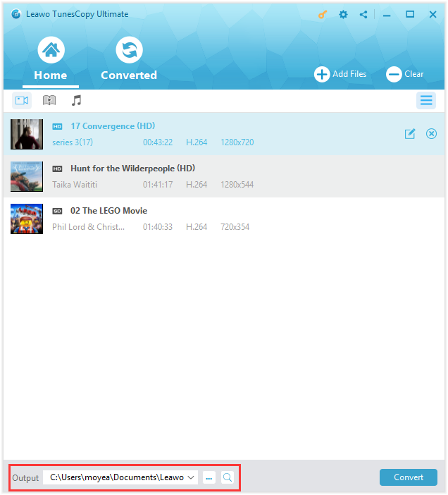Viewport: 448px width, 495px height.
Task: Click the share icon in title bar
Action: (x=363, y=15)
